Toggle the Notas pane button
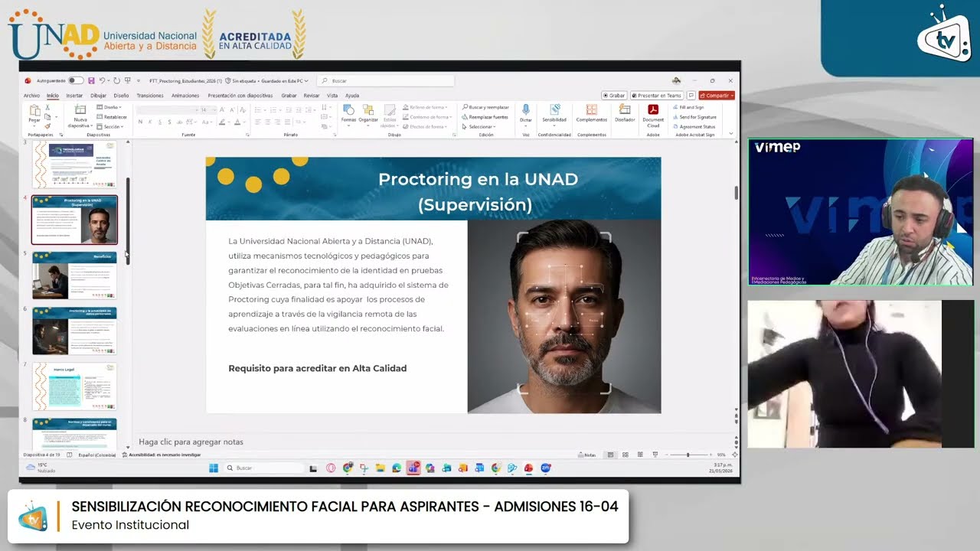This screenshot has height=551, width=980. (x=587, y=455)
